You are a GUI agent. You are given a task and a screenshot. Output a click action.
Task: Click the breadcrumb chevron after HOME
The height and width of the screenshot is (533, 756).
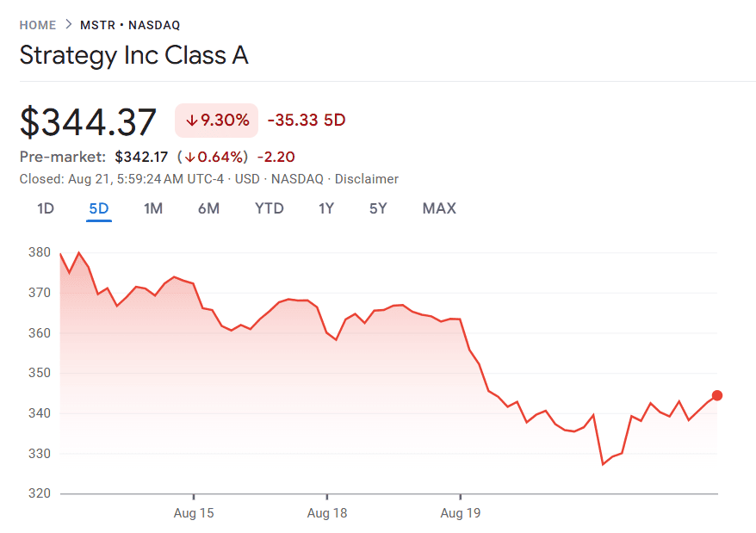coord(68,25)
